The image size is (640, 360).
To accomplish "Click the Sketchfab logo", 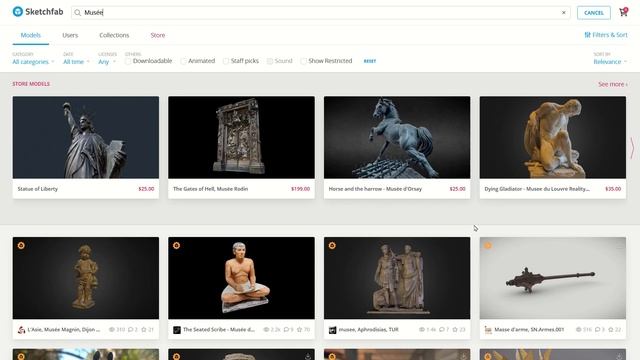I will 38,12.
